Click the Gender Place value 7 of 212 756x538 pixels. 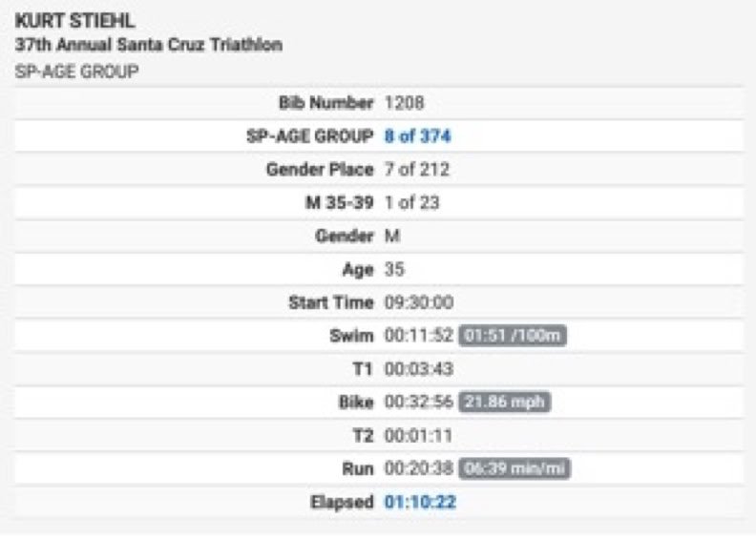coord(416,170)
